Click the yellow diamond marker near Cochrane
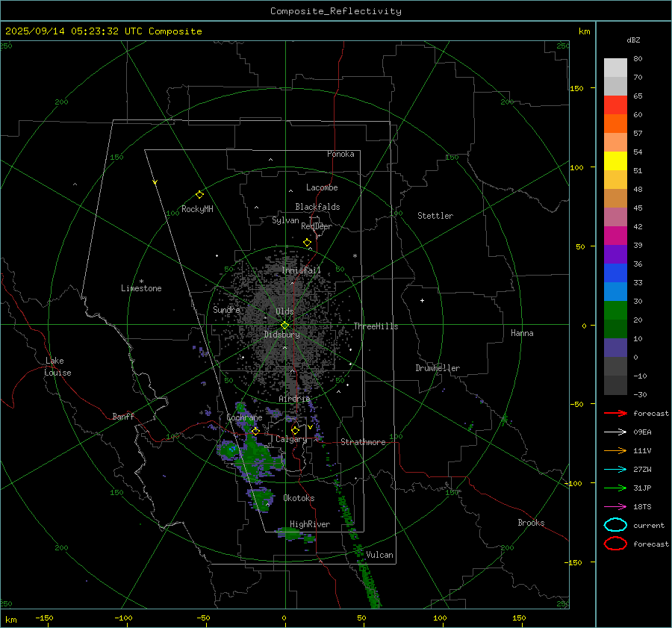Viewport: 672px width, 628px height. (x=255, y=431)
